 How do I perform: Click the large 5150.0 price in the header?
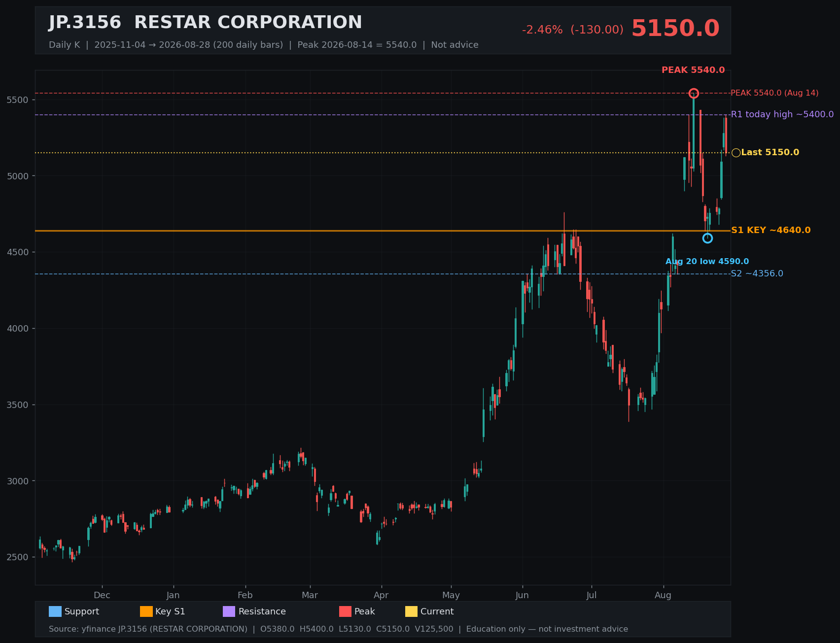(675, 29)
